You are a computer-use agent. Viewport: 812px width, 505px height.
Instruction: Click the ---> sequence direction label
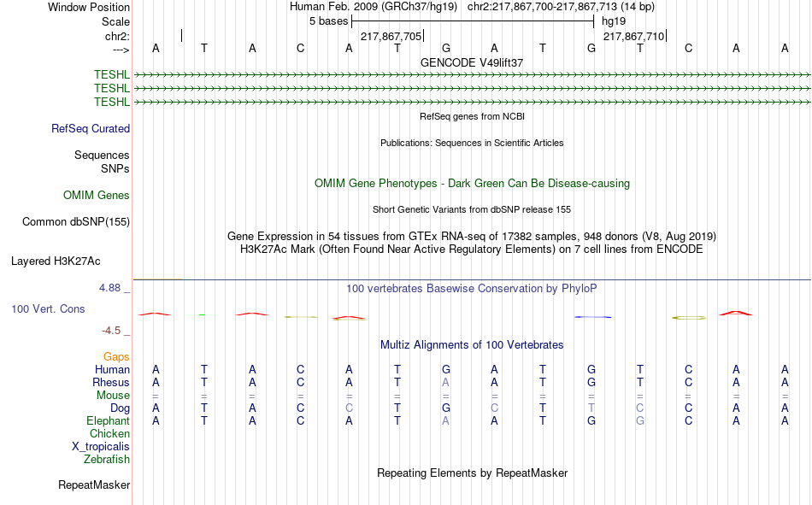tap(121, 50)
